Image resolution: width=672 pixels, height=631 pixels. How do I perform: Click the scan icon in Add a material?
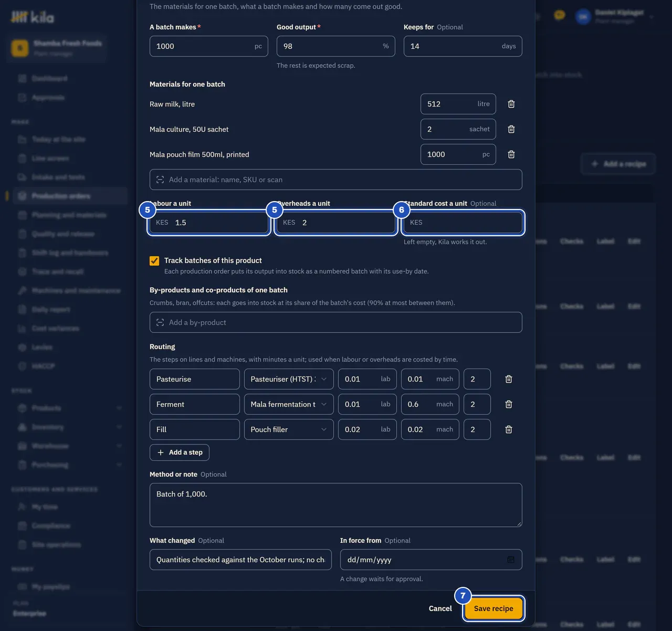tap(160, 180)
